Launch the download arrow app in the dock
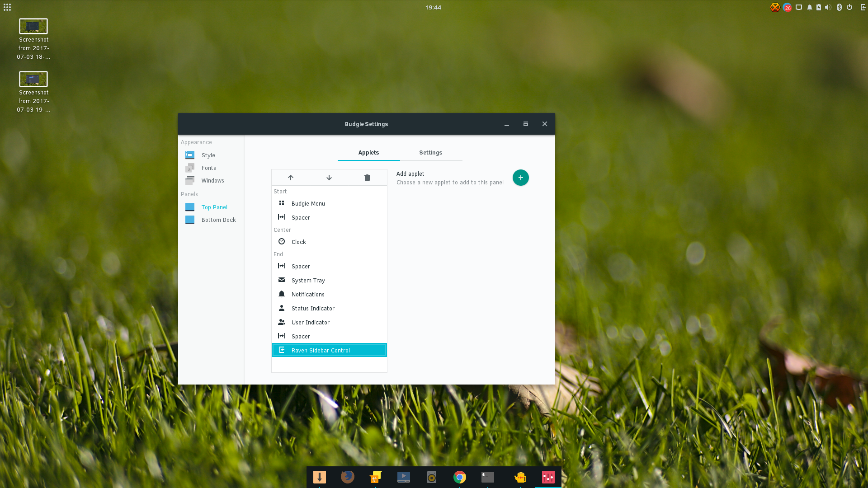The image size is (868, 488). (x=320, y=477)
